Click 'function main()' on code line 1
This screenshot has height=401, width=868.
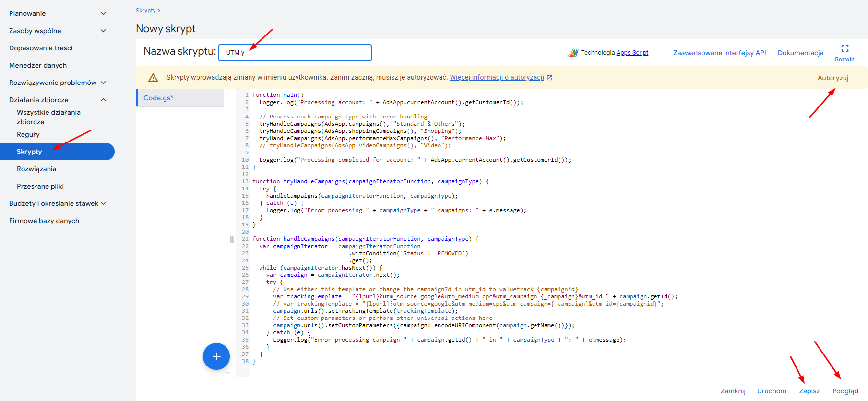point(282,95)
